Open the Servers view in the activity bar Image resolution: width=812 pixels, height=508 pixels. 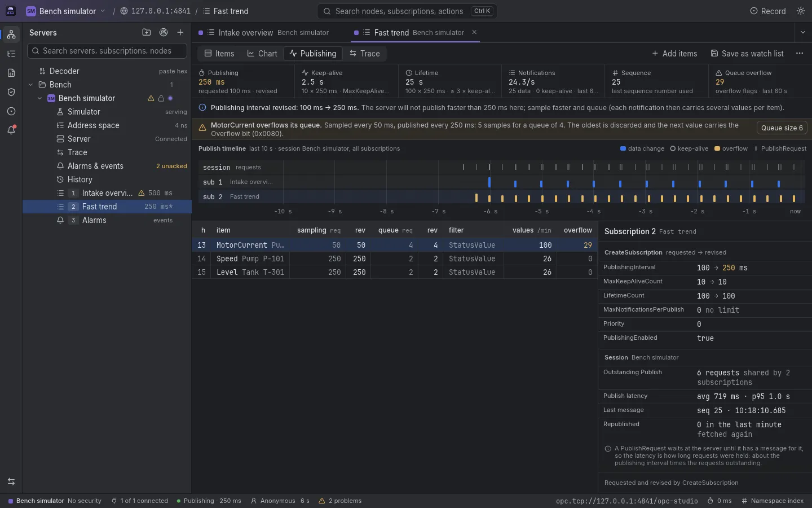[x=11, y=34]
